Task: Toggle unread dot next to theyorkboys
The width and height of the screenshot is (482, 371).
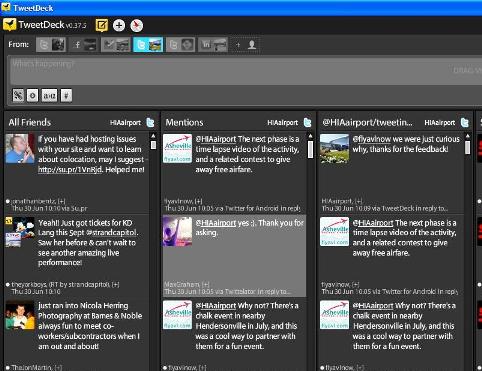Action: (8, 285)
